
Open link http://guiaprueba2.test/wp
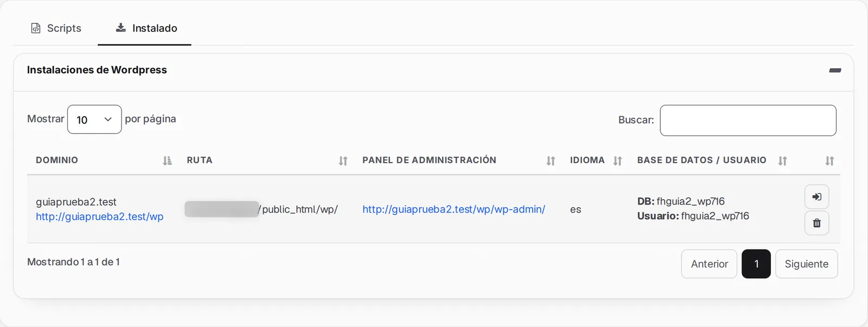click(100, 216)
